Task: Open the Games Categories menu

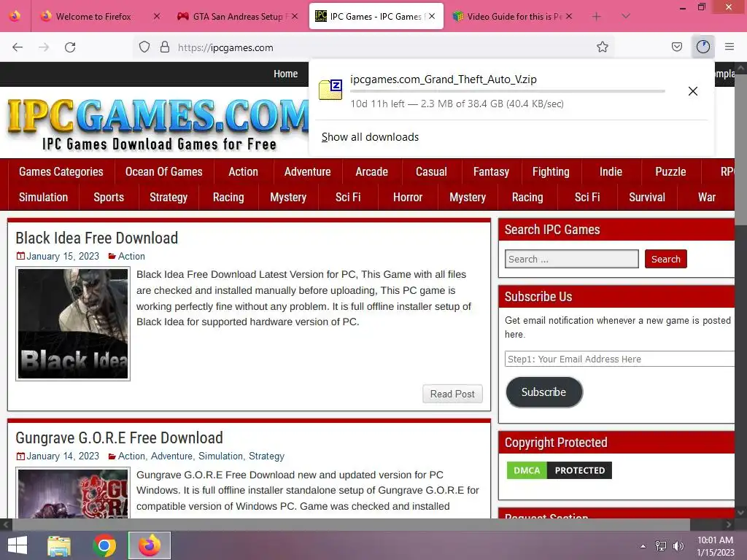Action: [61, 172]
